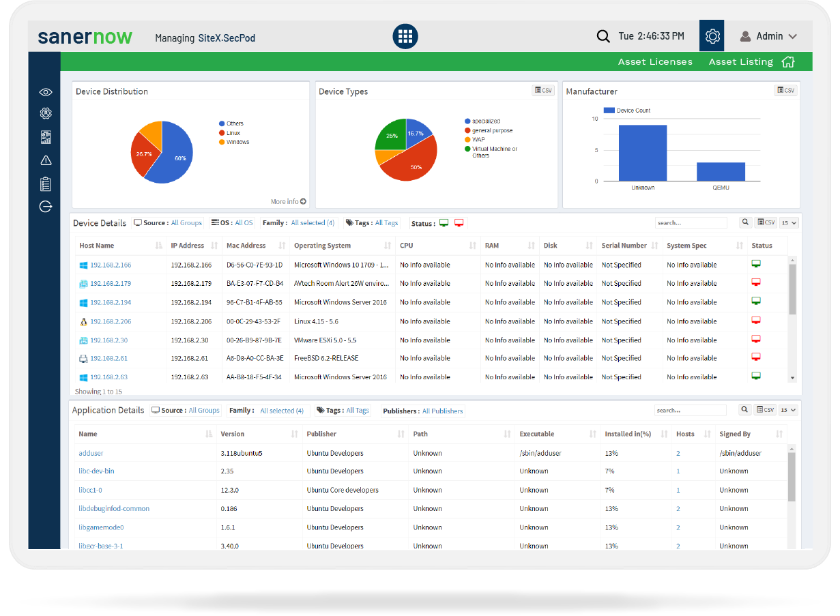Screen dimensions: 840x616
Task: Click the eye icon in the left sidebar
Action: coord(46,92)
